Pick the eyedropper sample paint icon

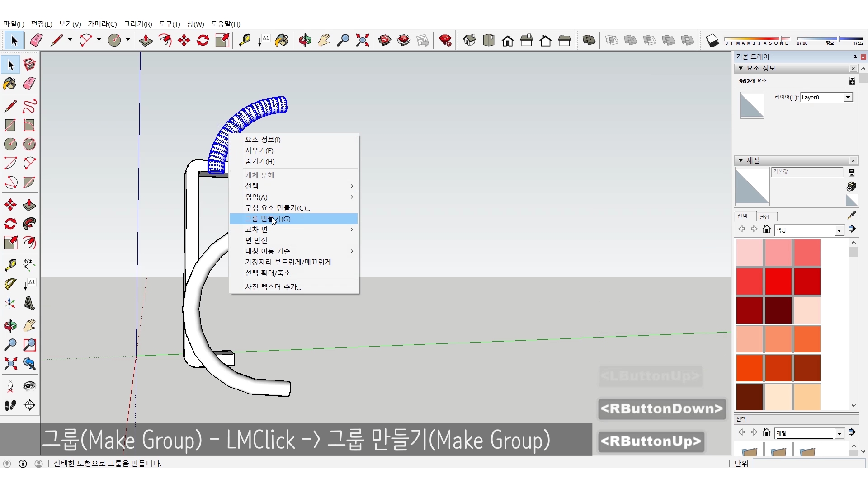pos(851,216)
